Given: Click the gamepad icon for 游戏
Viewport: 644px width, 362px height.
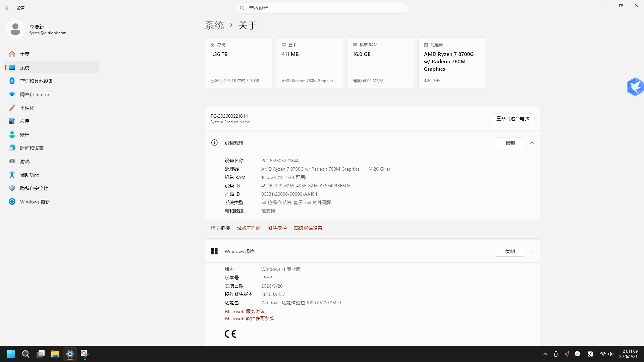Looking at the screenshot, I should [x=12, y=161].
